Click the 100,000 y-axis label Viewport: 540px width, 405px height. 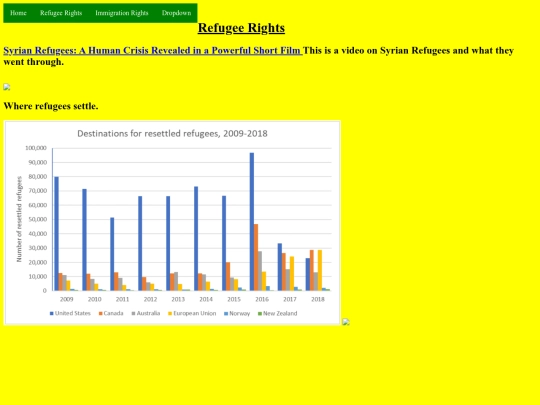point(35,148)
